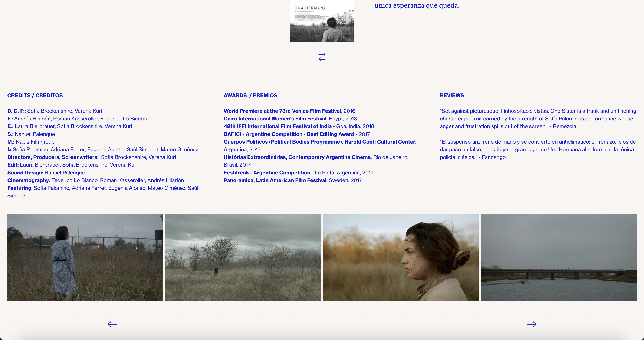
Task: Click the left arrow gallery navigation icon
Action: 112,324
